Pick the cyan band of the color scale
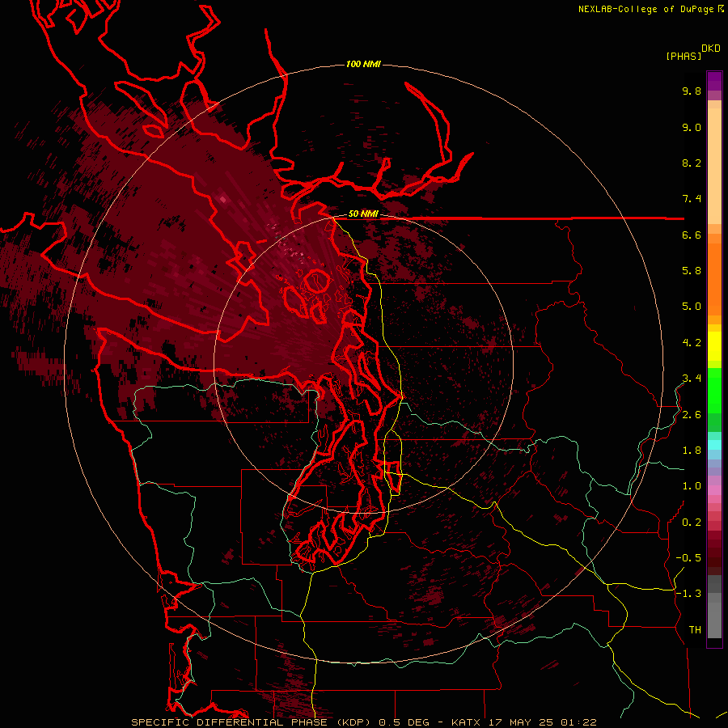728x728 pixels. [x=714, y=445]
